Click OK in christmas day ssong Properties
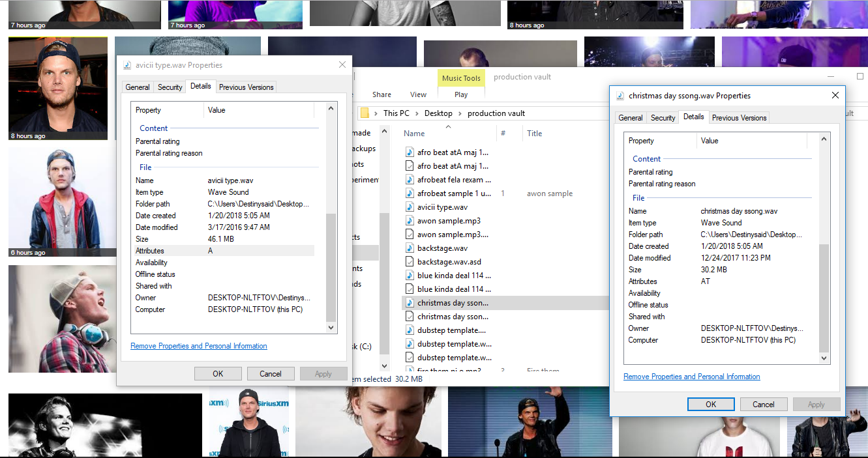Image resolution: width=868 pixels, height=458 pixels. click(711, 404)
